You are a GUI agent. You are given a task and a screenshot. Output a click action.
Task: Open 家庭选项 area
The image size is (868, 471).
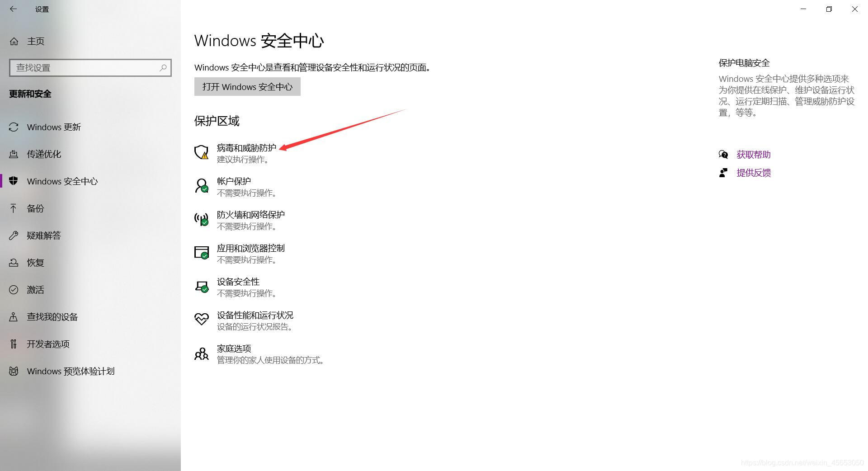(x=234, y=349)
